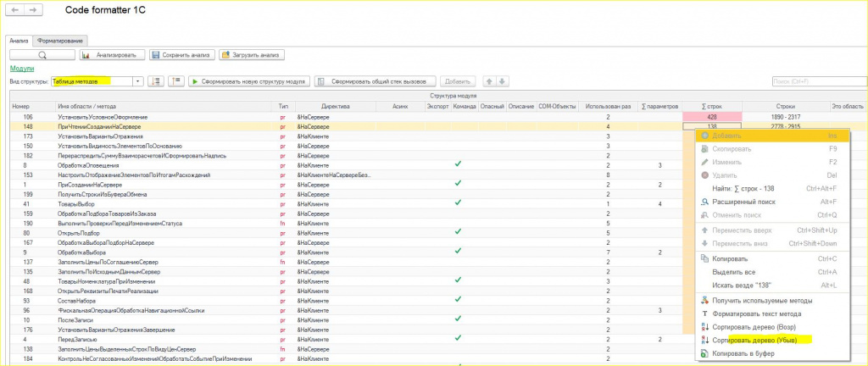Select row ФискальнаяОперацияОбработкаНавигационнойСсылки

pyautogui.click(x=352, y=311)
